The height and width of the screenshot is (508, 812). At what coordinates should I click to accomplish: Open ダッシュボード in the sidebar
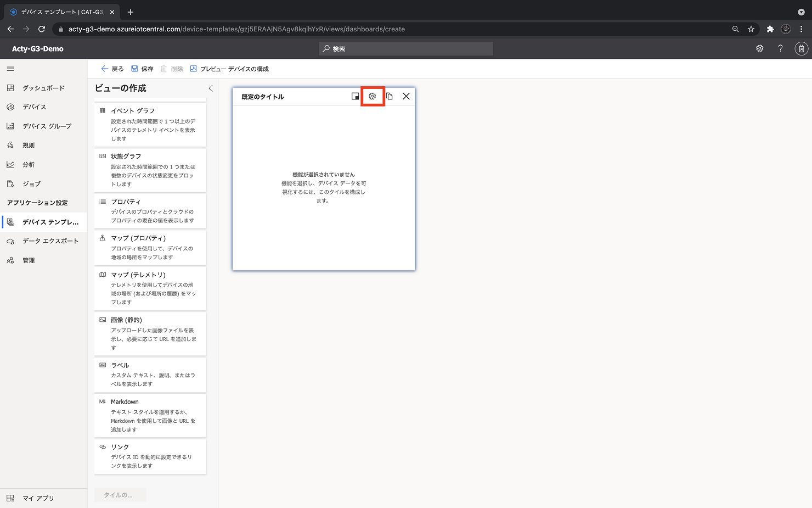point(43,88)
